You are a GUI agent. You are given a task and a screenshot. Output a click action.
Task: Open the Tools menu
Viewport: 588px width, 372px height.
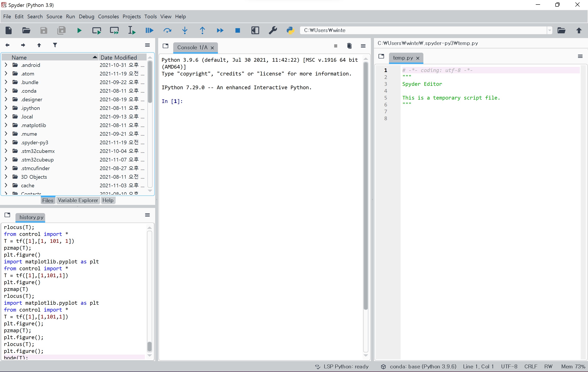150,16
